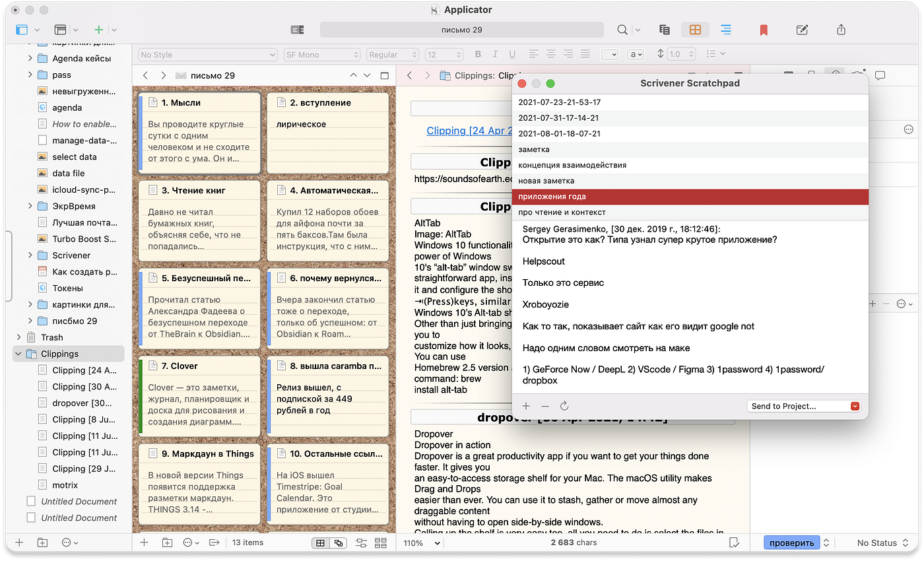Expand the Trash folder
Viewport: 924px width, 561px height.
[x=18, y=337]
